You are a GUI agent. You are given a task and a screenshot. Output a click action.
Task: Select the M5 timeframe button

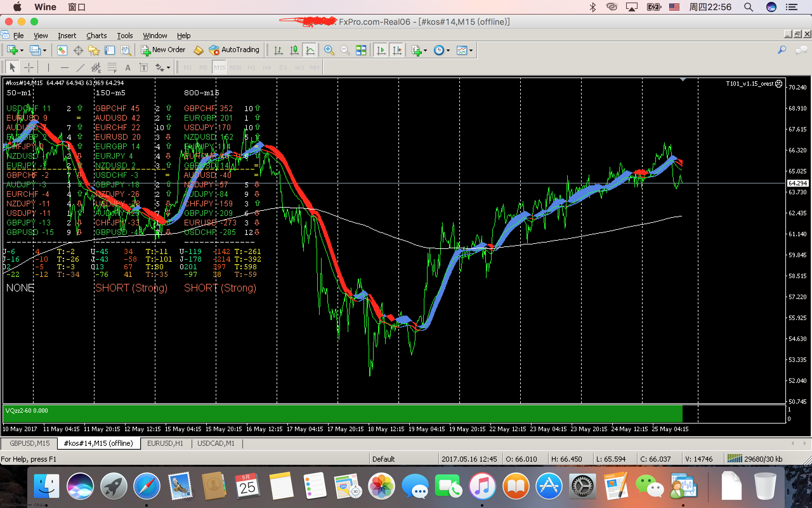click(x=203, y=68)
